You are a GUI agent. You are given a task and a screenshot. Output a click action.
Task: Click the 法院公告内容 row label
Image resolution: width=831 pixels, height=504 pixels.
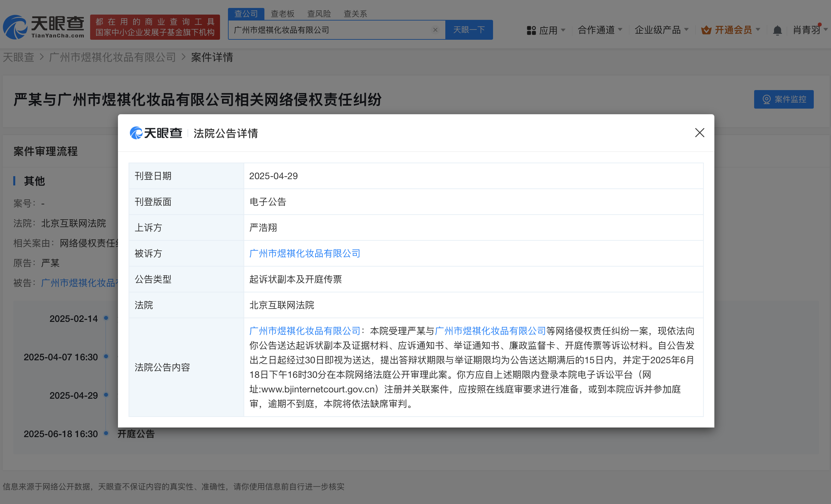click(x=162, y=367)
